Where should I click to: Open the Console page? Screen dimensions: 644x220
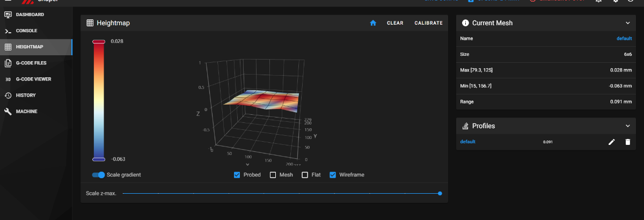click(36, 31)
